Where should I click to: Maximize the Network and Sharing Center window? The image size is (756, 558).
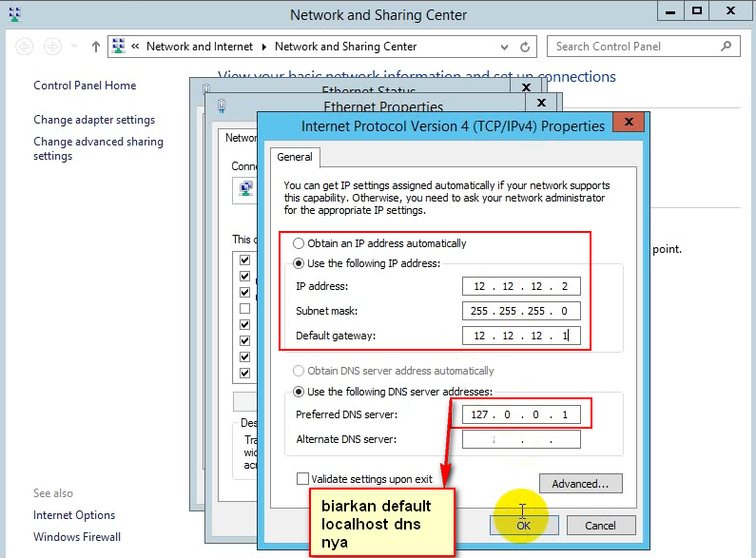(x=696, y=11)
